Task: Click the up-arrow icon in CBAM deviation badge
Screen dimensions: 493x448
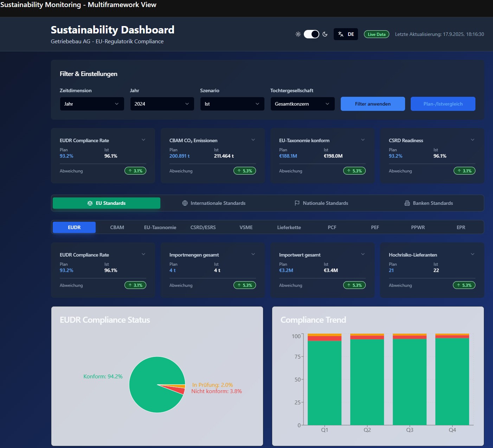Action: coord(239,171)
